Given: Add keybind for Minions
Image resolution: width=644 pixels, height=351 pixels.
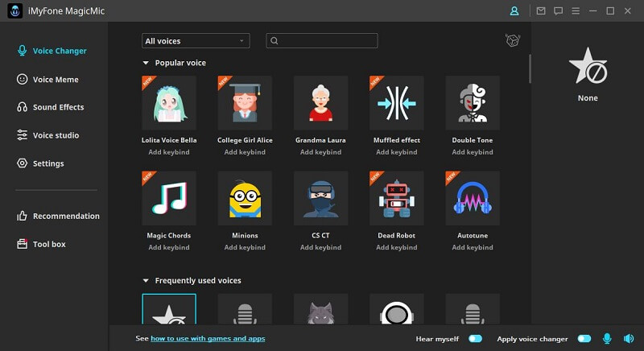Looking at the screenshot, I should (245, 247).
